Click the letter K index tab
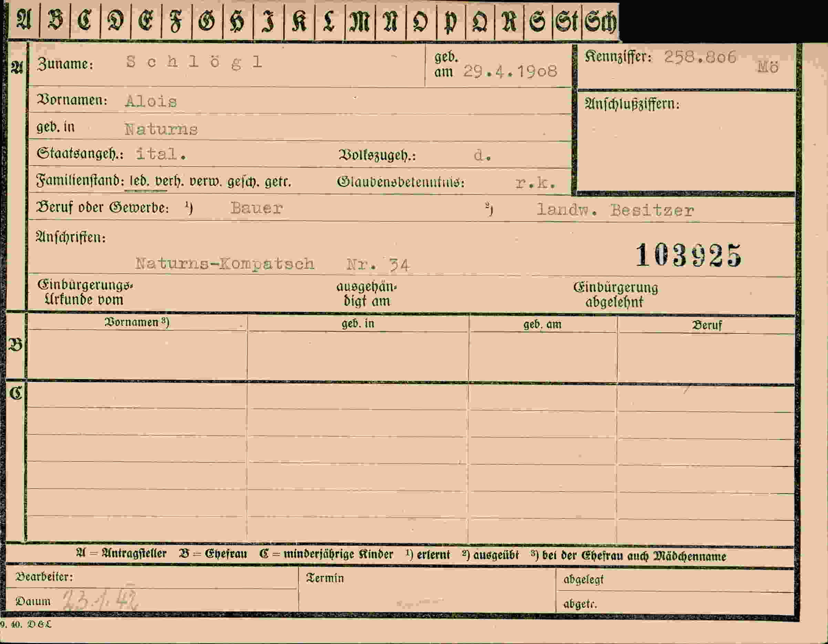The height and width of the screenshot is (644, 828). (x=299, y=21)
